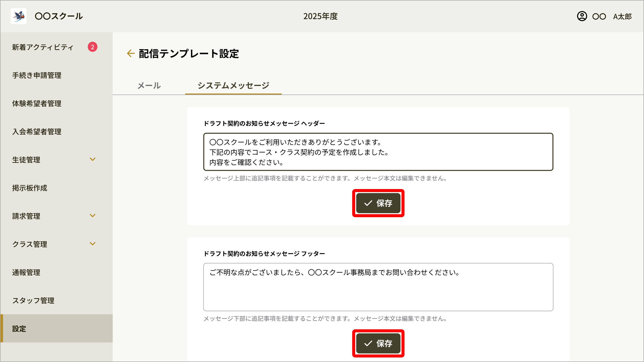Image resolution: width=644 pixels, height=362 pixels.
Task: Expand the クラス管理 menu chevron
Action: click(x=93, y=244)
